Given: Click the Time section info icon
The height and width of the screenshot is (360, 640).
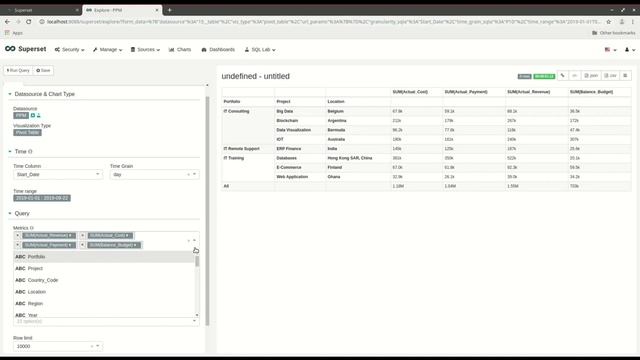Looking at the screenshot, I should pyautogui.click(x=30, y=151).
